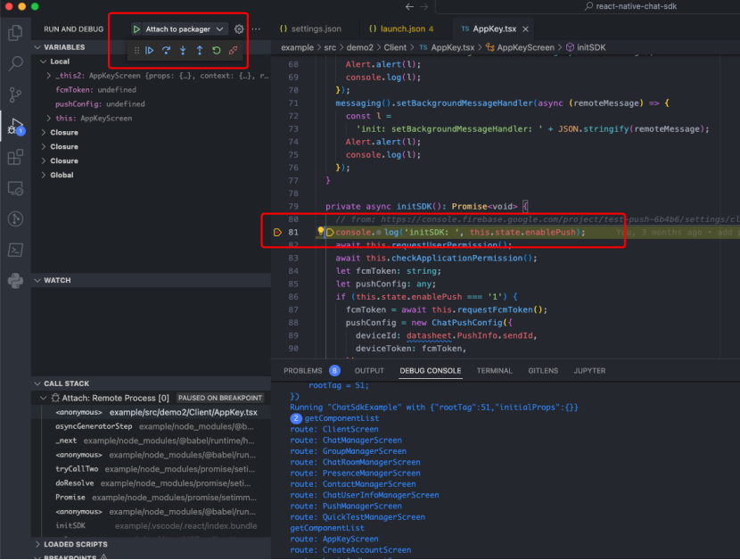Step over in debug toolbar
Image resolution: width=740 pixels, height=560 pixels.
pos(166,51)
